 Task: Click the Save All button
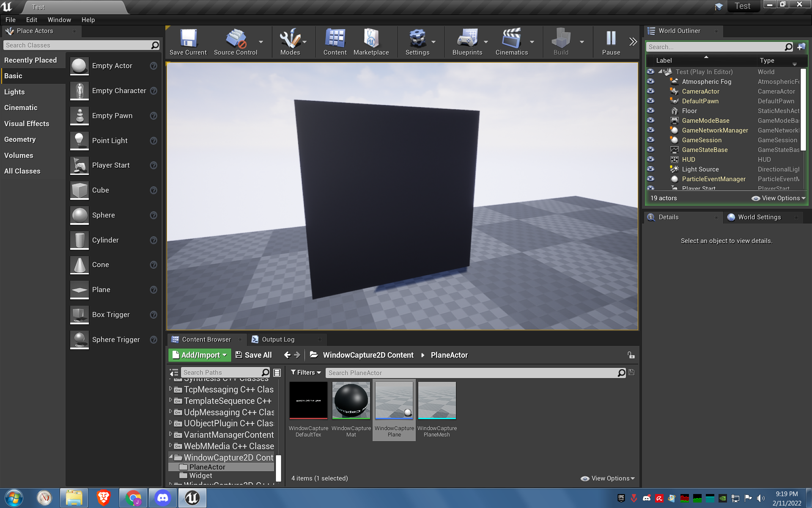click(253, 355)
